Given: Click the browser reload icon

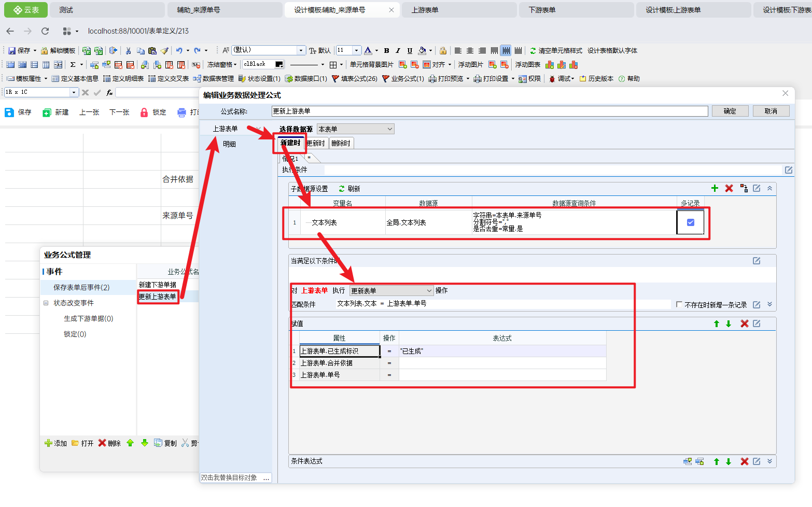Looking at the screenshot, I should click(45, 31).
